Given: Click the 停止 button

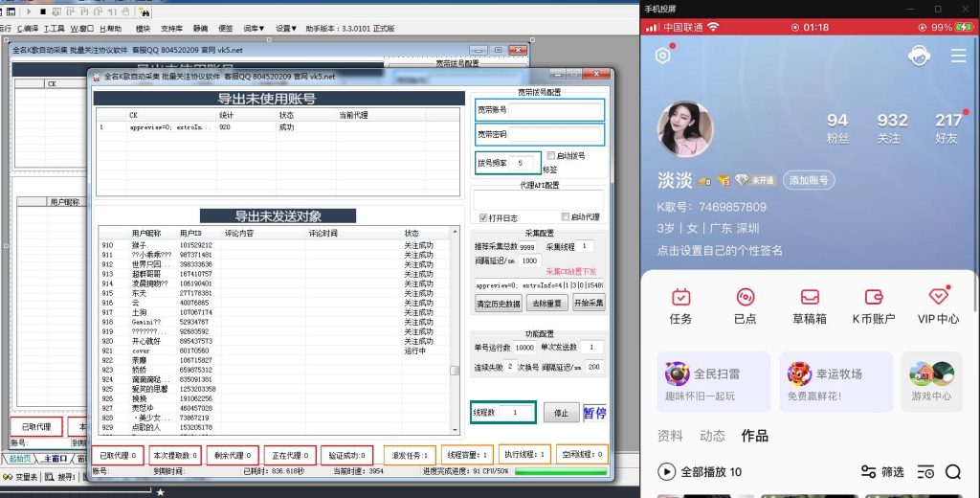Looking at the screenshot, I should [561, 413].
